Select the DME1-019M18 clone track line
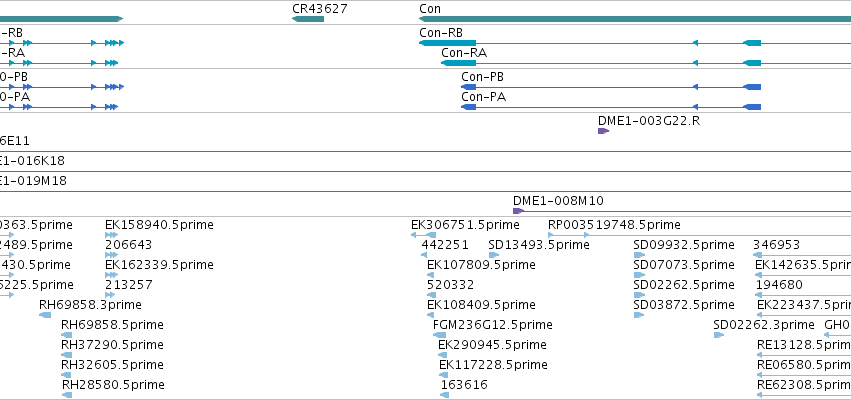Image resolution: width=851 pixels, height=400 pixels. (x=426, y=191)
